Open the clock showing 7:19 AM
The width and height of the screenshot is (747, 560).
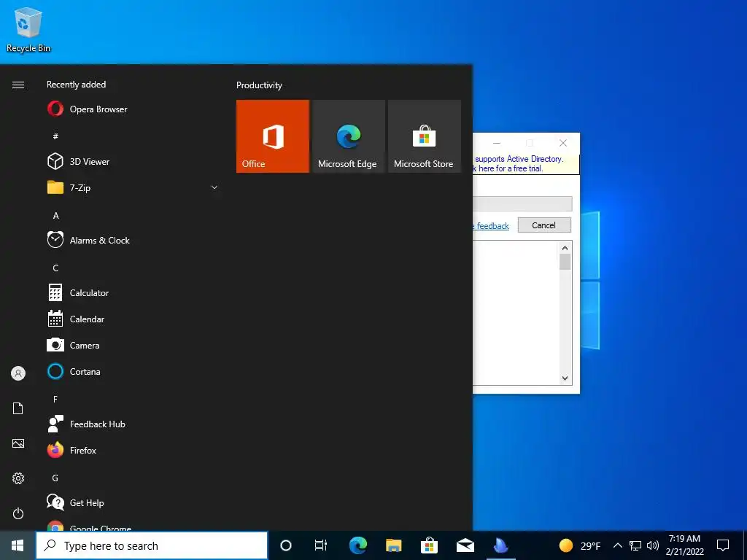(684, 545)
